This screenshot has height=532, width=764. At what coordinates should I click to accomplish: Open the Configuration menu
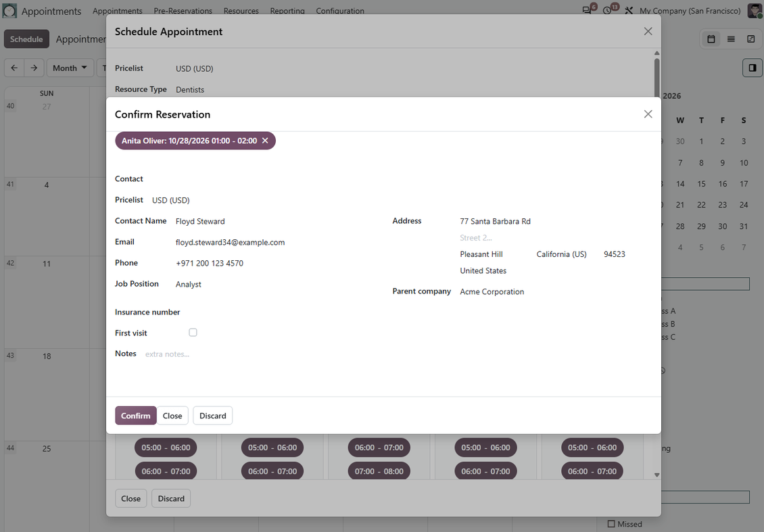340,11
